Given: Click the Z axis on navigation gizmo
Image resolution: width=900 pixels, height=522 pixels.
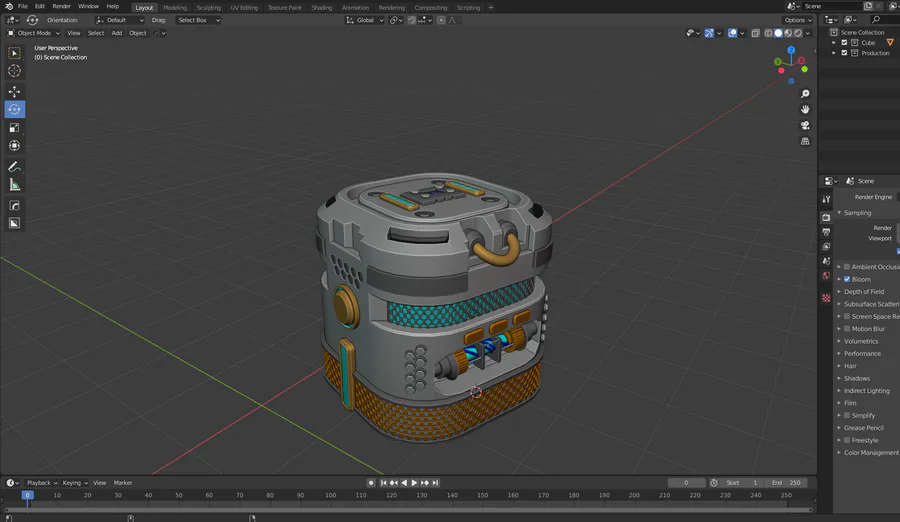Looking at the screenshot, I should pos(791,51).
